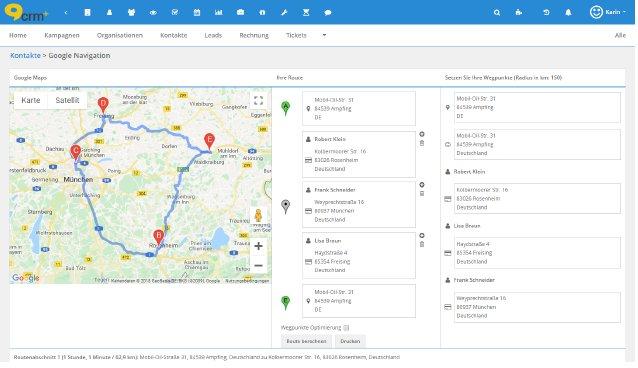Switch map to Karte view
638x368 pixels.
[x=31, y=100]
